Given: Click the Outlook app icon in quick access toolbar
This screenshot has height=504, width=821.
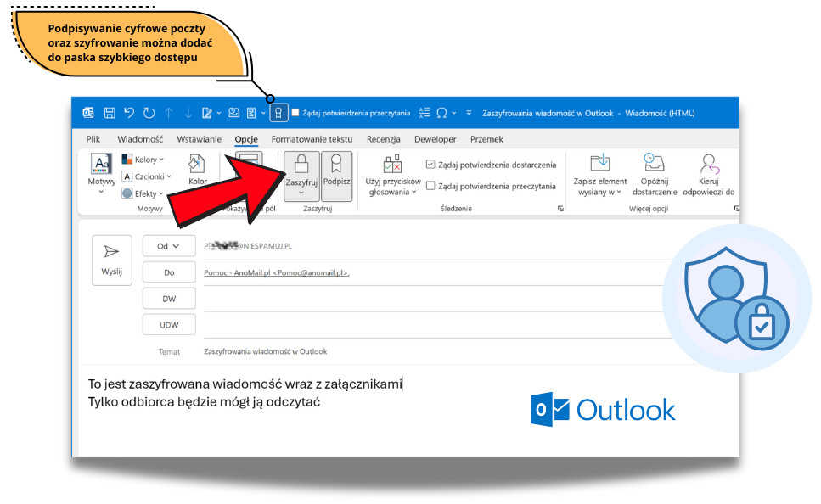Looking at the screenshot, I should click(x=88, y=113).
